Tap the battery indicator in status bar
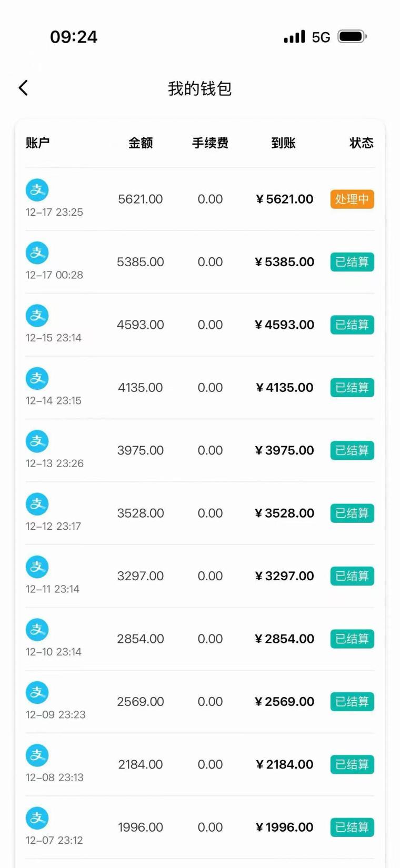400x868 pixels. pyautogui.click(x=352, y=37)
